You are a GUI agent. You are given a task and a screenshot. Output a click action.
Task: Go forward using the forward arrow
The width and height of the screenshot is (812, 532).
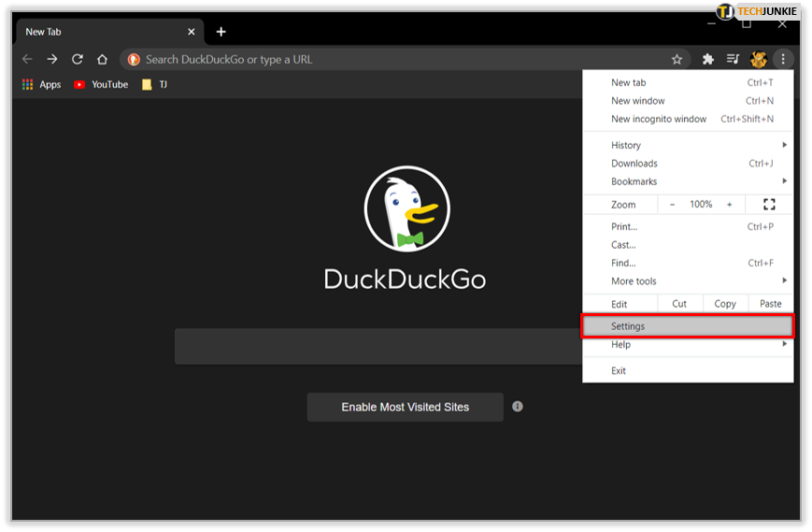click(x=52, y=60)
